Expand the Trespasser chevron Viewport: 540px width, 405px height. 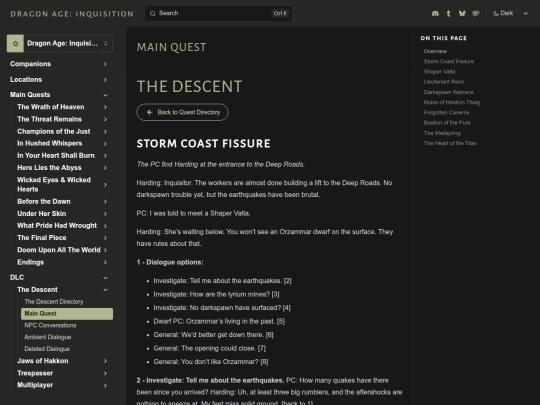[x=105, y=373]
